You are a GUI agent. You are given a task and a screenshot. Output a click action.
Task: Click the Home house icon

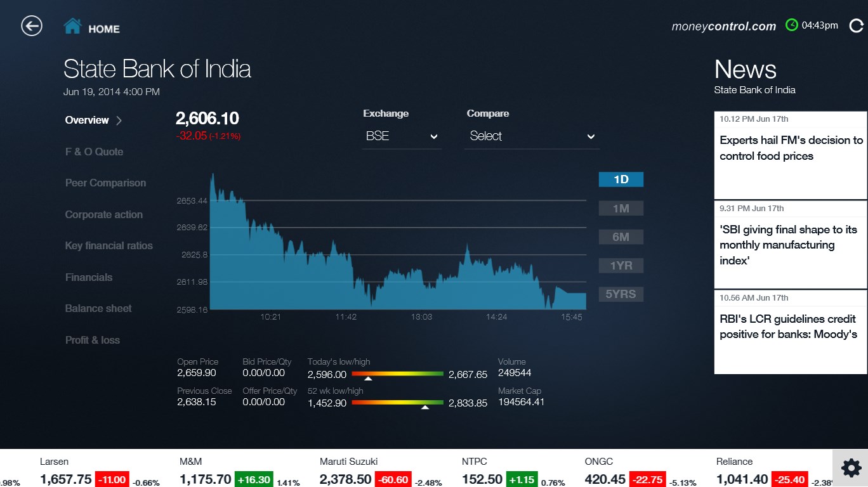pos(73,27)
